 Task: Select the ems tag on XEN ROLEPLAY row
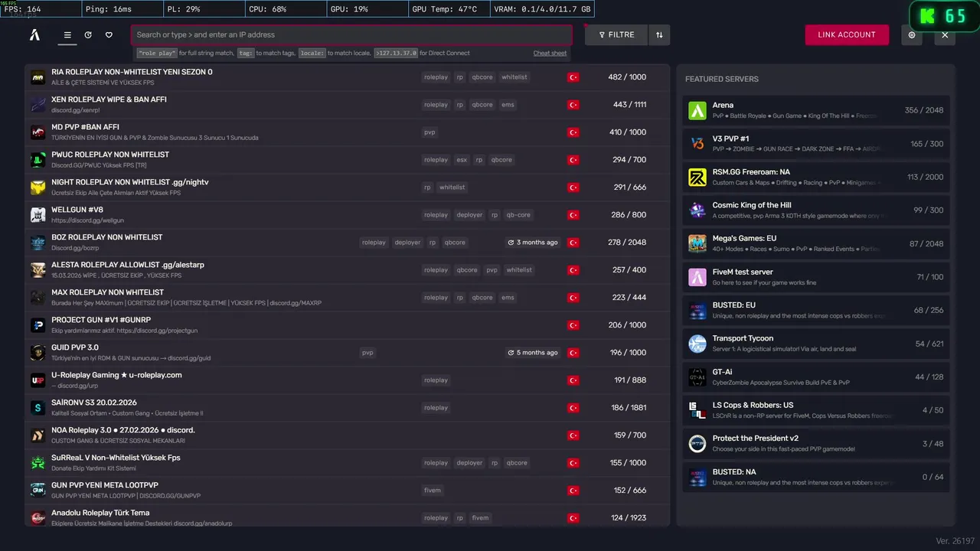pyautogui.click(x=508, y=105)
